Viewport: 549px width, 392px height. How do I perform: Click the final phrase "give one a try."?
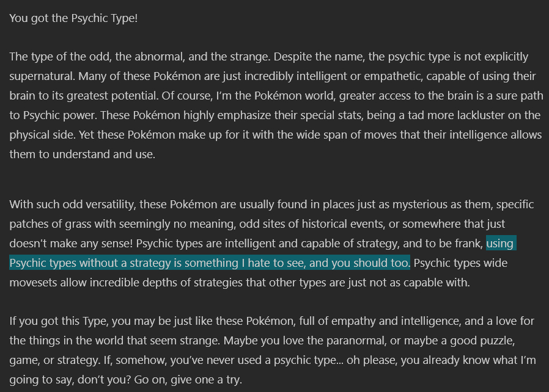pyautogui.click(x=207, y=380)
